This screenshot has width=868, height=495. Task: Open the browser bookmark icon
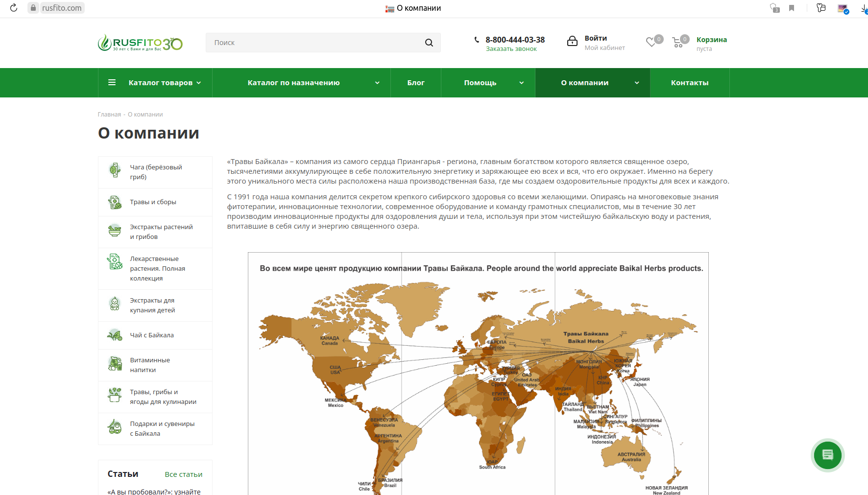point(792,8)
